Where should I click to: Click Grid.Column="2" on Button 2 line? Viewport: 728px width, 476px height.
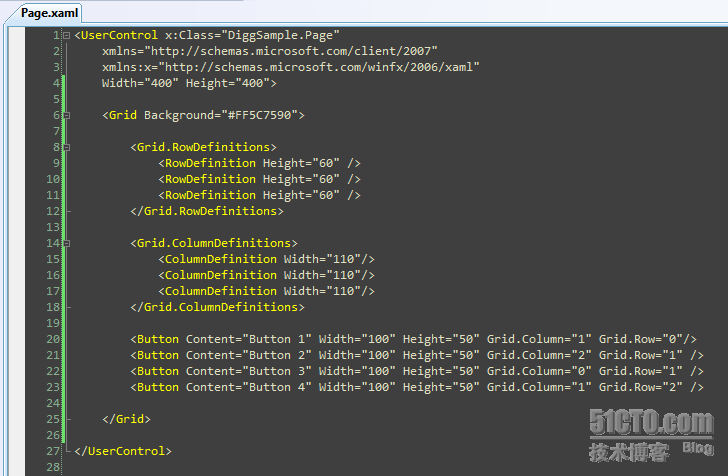[539, 355]
